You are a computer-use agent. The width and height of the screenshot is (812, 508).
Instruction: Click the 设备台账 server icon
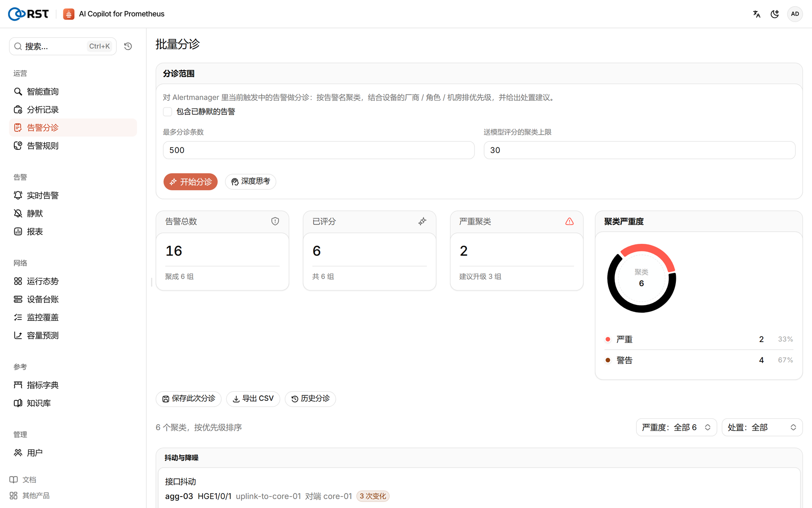[18, 299]
